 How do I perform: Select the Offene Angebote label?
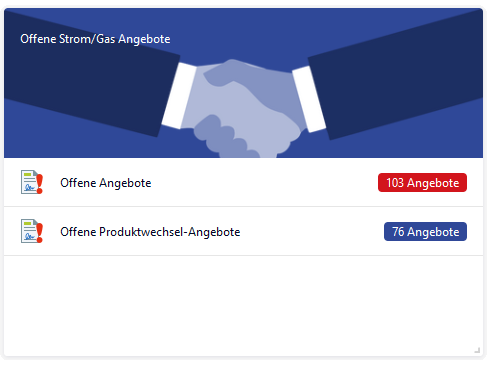coord(106,183)
